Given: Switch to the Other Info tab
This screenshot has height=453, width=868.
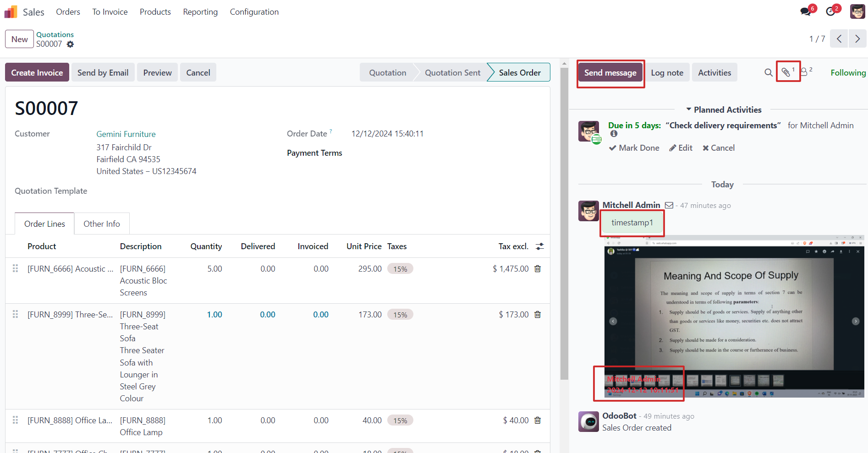Looking at the screenshot, I should 102,224.
